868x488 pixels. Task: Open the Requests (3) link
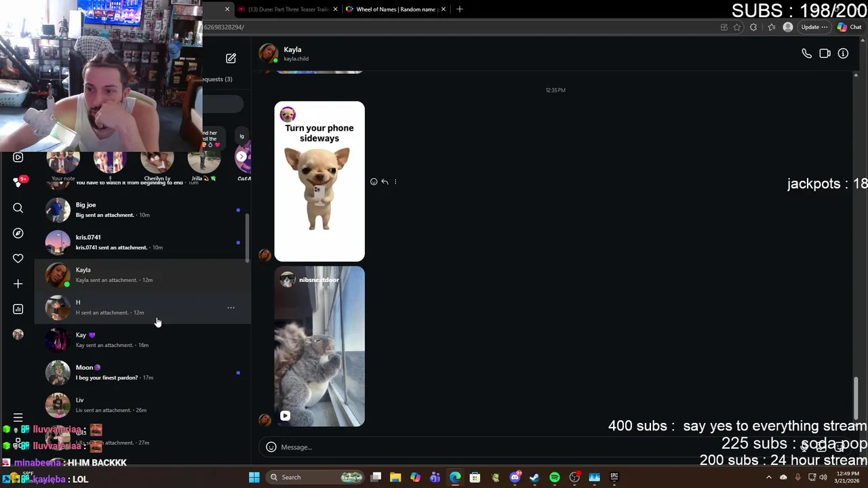217,79
